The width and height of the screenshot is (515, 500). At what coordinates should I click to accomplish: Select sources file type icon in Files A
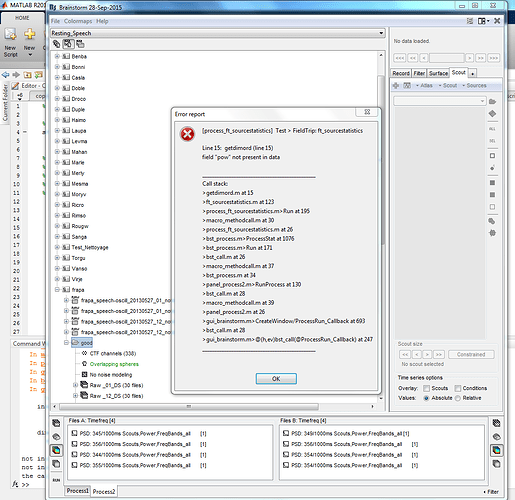[x=56, y=437]
